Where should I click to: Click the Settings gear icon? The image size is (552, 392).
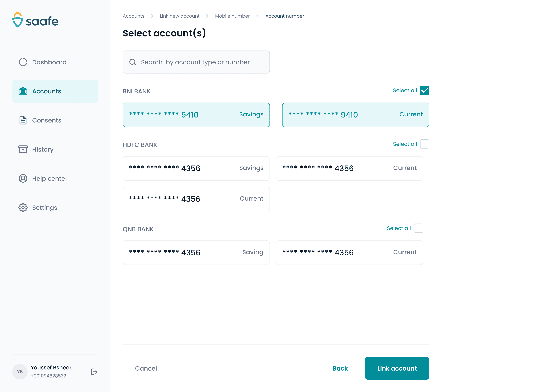(23, 208)
